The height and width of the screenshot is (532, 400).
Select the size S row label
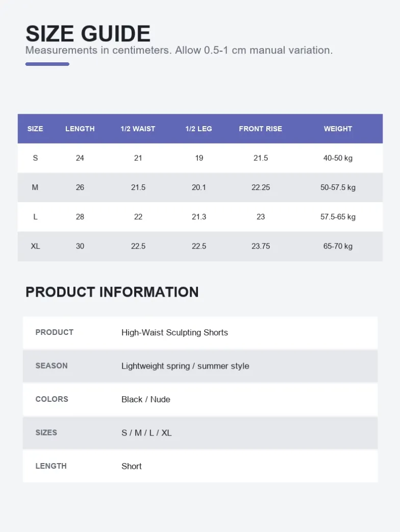click(35, 158)
